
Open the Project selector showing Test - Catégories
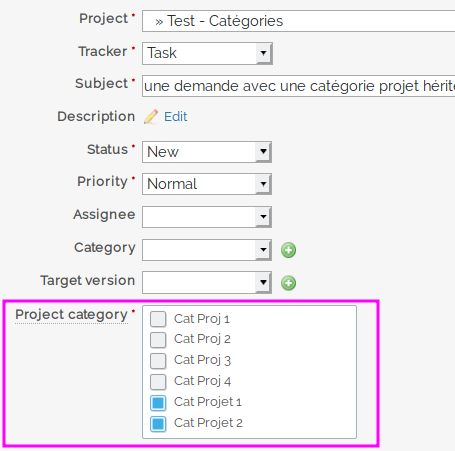pos(298,21)
